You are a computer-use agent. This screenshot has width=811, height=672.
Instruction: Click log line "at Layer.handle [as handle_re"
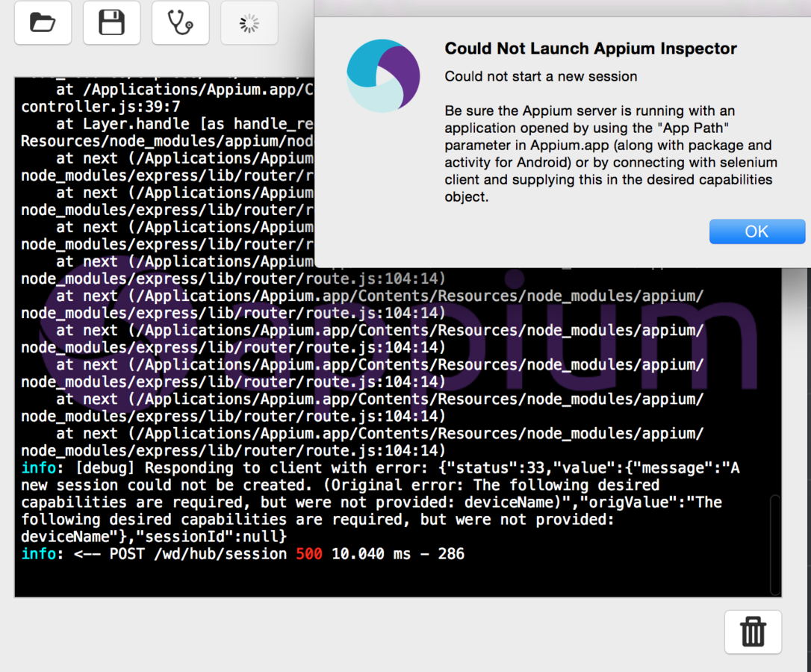(x=184, y=124)
